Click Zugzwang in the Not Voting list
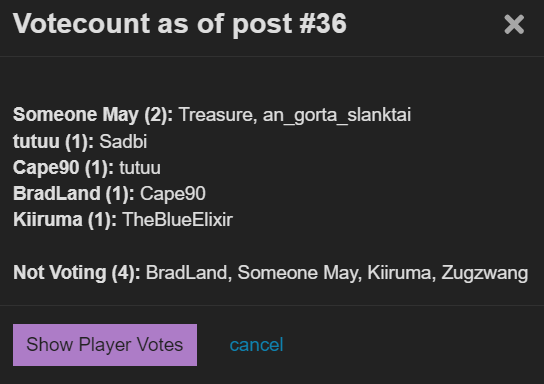 [485, 273]
